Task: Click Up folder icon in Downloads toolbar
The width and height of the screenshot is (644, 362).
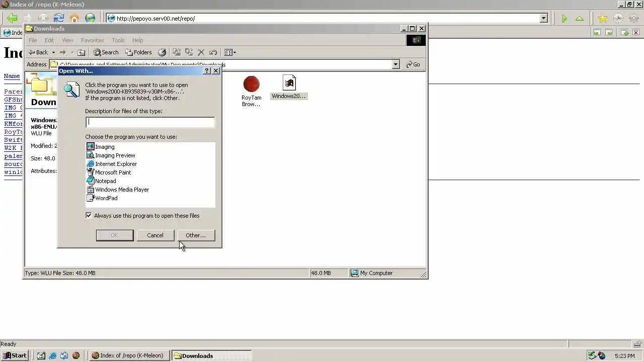Action: 81,52
